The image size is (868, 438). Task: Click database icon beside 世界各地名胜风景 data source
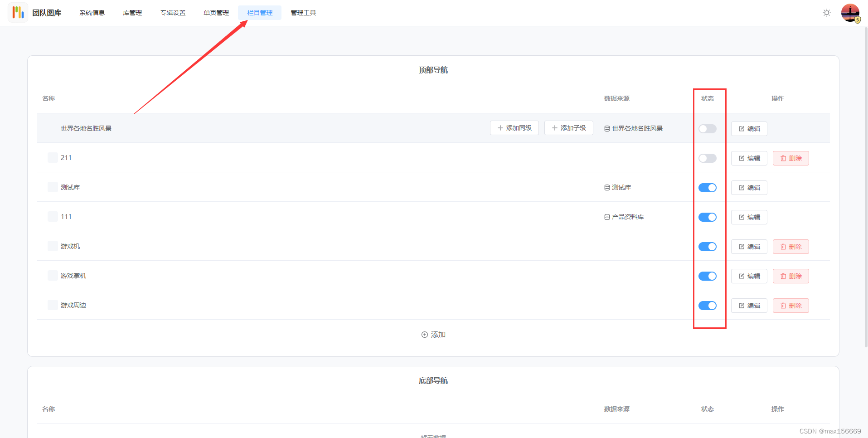point(607,129)
